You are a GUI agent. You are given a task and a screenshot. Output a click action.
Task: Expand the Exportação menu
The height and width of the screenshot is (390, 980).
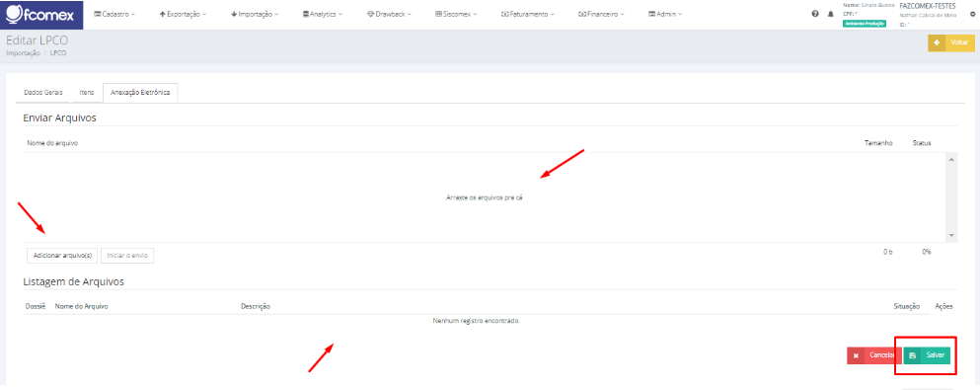point(184,14)
